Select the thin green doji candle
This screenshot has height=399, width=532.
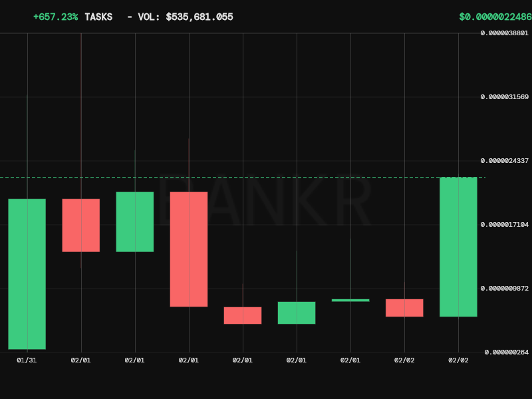[x=350, y=301]
